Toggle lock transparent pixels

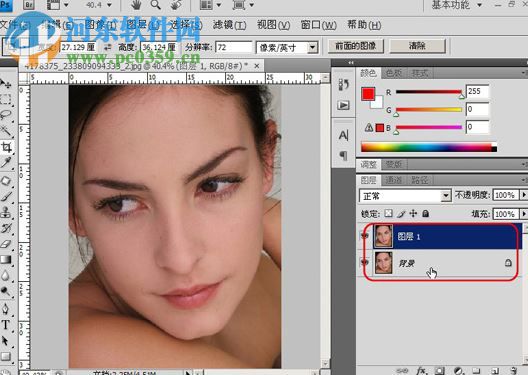(389, 213)
